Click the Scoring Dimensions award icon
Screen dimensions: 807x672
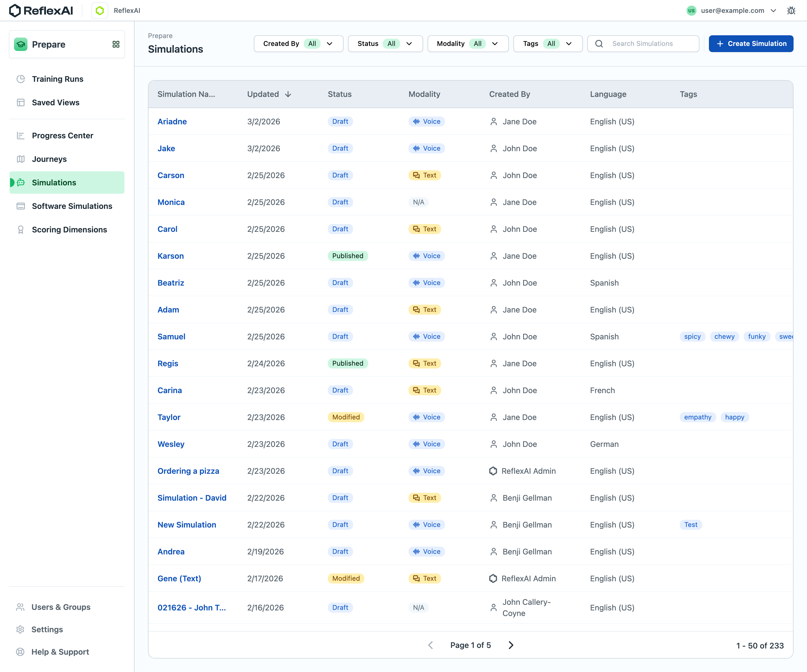(21, 230)
